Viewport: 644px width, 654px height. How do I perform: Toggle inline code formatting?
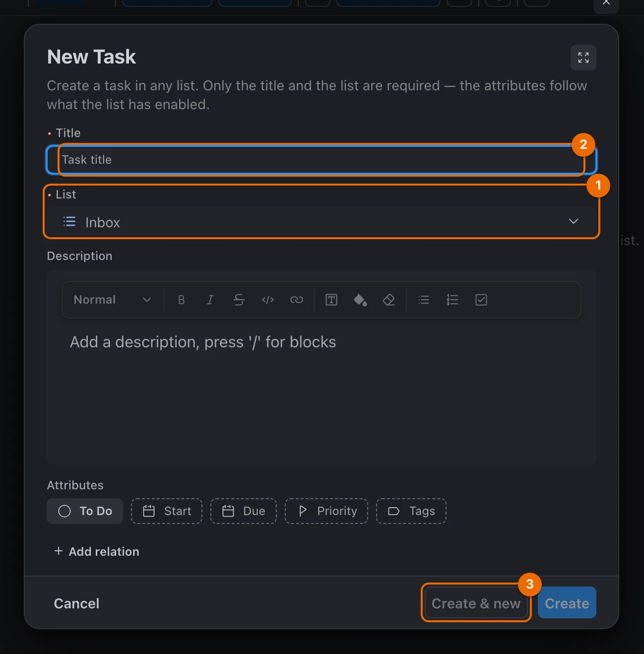pyautogui.click(x=268, y=300)
